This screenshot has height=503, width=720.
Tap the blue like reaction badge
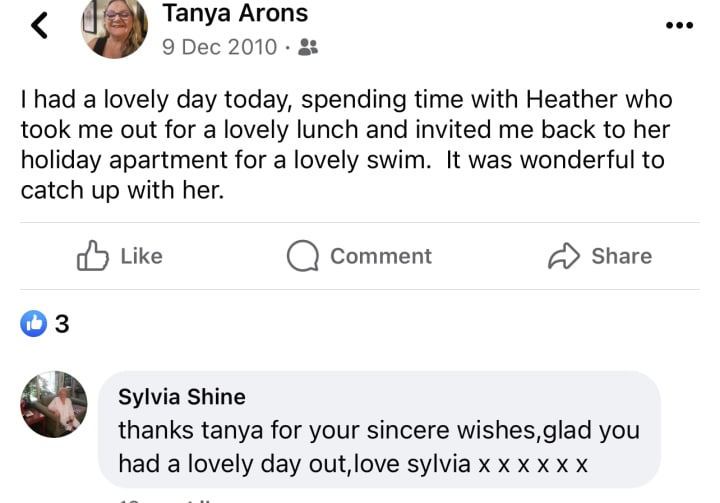[34, 323]
